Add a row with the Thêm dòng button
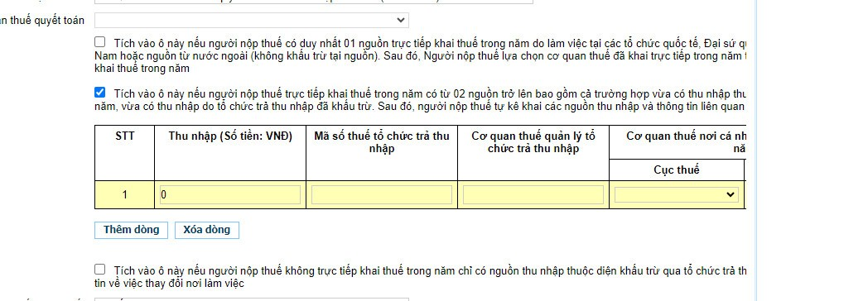The image size is (868, 301). click(131, 230)
